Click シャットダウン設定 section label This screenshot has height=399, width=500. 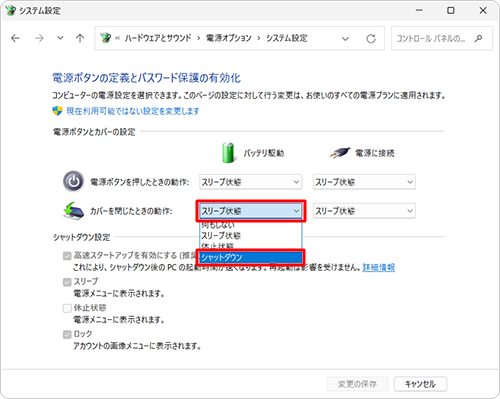tap(82, 237)
